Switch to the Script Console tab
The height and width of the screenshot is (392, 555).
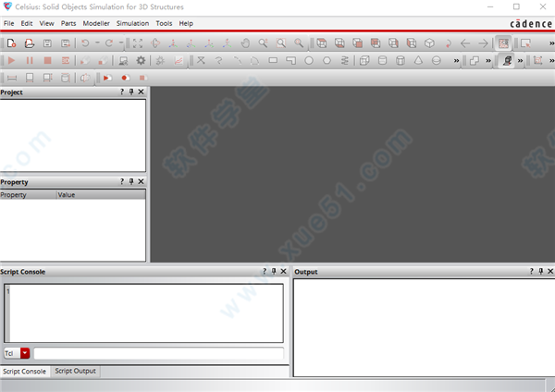pos(24,371)
